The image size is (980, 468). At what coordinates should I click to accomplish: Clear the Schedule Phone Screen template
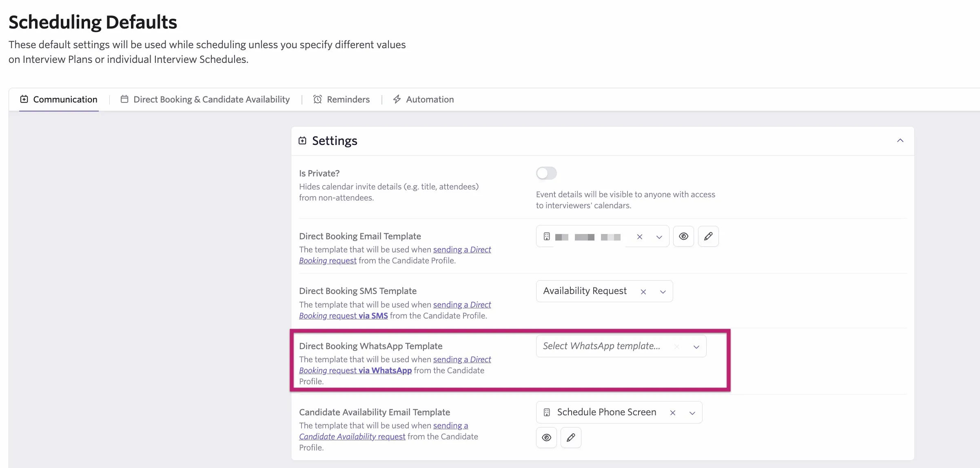(x=673, y=413)
